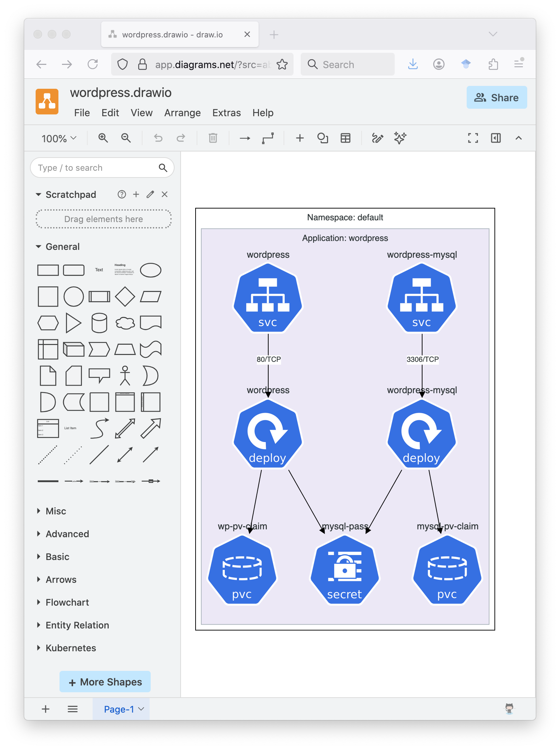Bookmark the page with the star icon
Viewport: 560px width, 750px height.
tap(282, 65)
